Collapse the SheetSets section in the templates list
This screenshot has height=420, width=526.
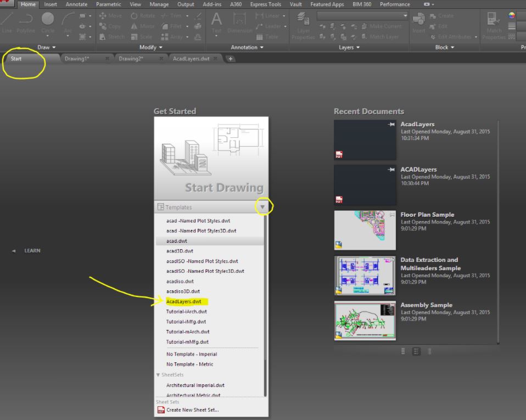pos(158,375)
